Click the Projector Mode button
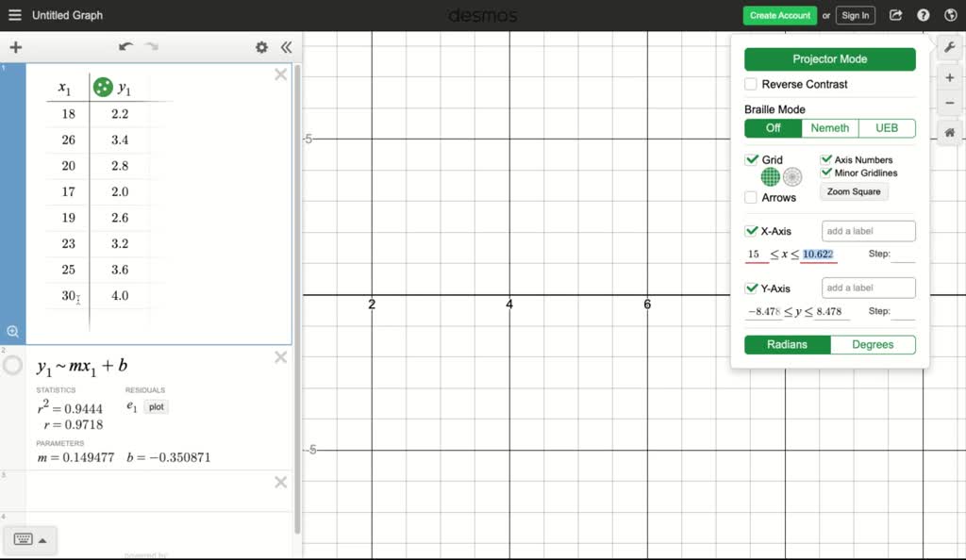Screen dimensions: 966x560 (829, 58)
